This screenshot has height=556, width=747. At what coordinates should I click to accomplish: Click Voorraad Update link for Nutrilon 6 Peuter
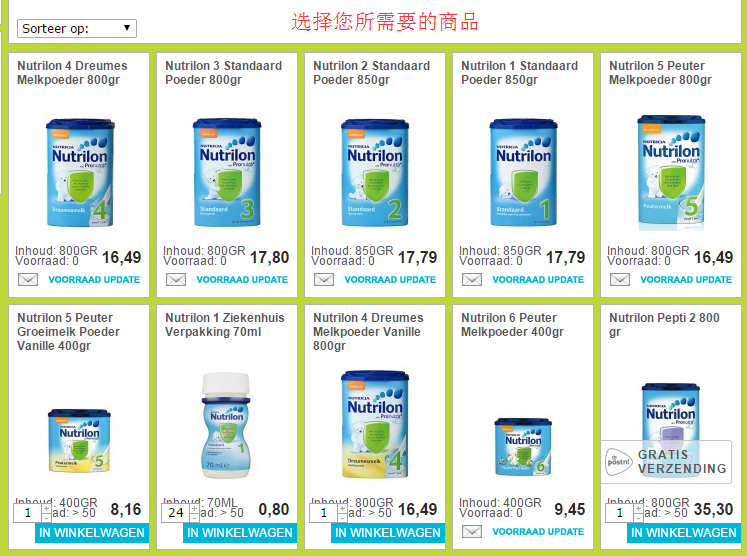pos(538,532)
